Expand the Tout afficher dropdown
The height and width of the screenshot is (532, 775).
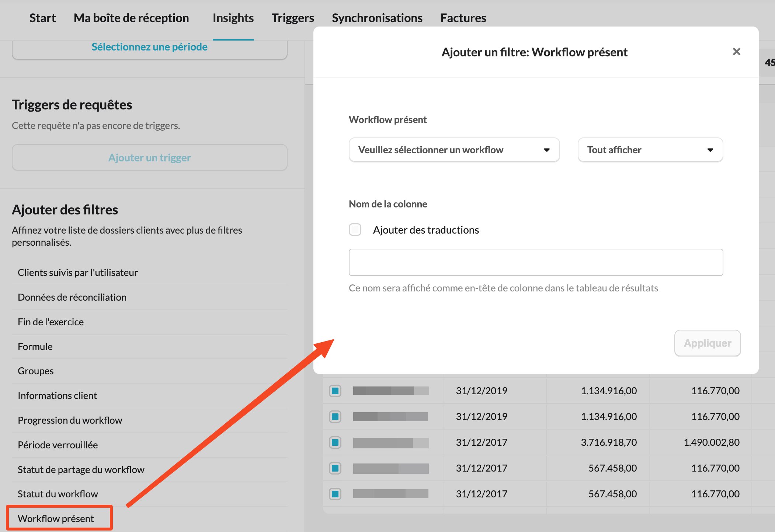pos(650,150)
